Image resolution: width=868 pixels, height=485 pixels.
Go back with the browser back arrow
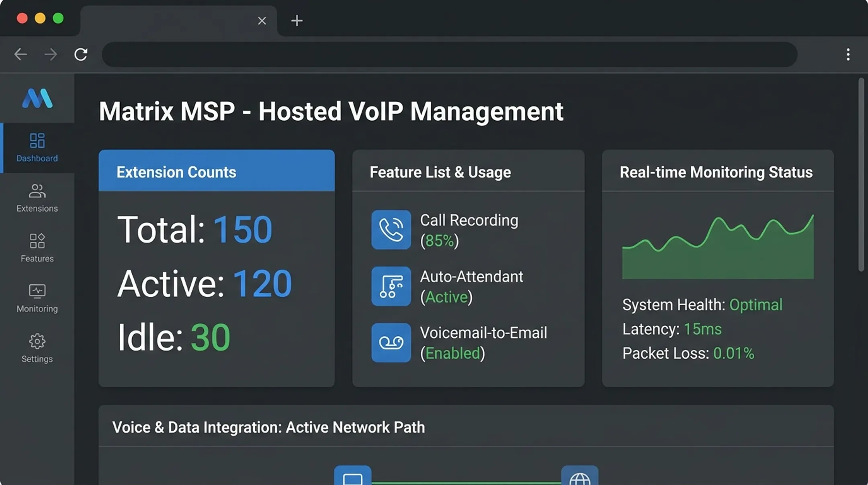[20, 54]
